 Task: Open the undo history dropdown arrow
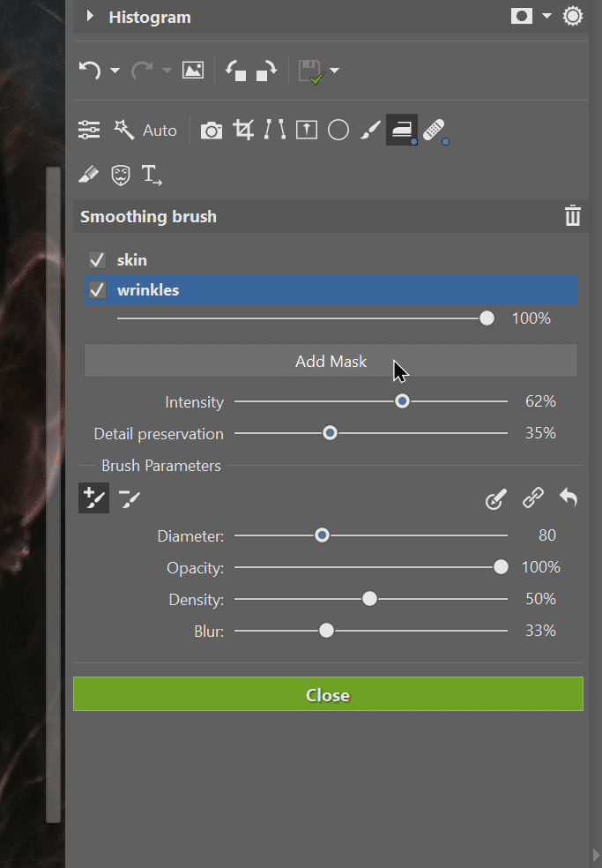pyautogui.click(x=115, y=71)
